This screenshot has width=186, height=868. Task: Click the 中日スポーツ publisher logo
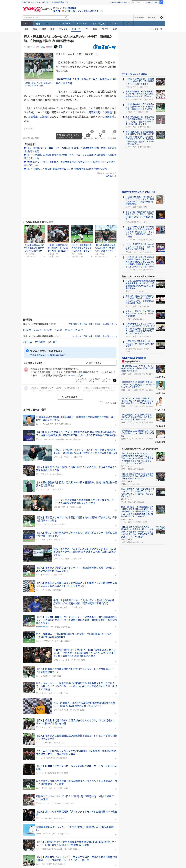point(105,47)
